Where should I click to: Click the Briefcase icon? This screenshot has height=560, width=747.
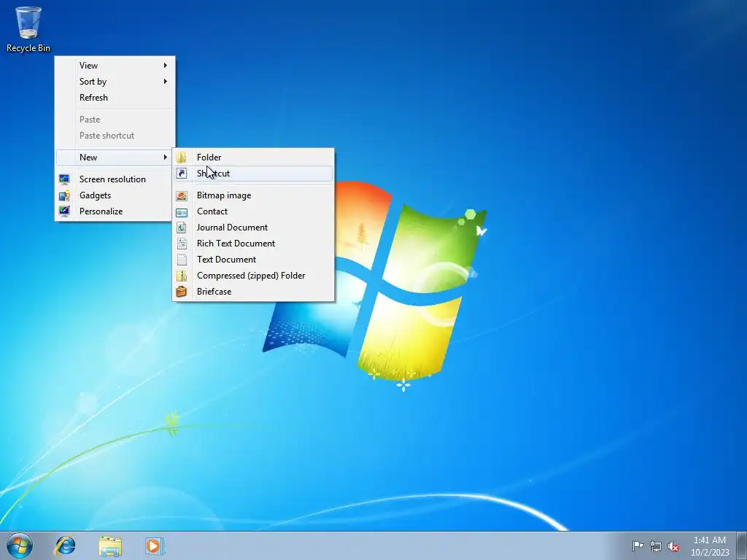coord(182,292)
